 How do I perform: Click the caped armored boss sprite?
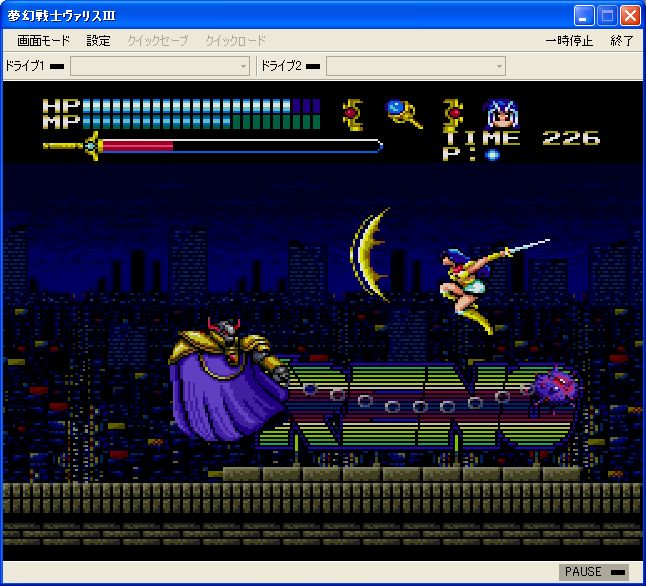coord(229,379)
